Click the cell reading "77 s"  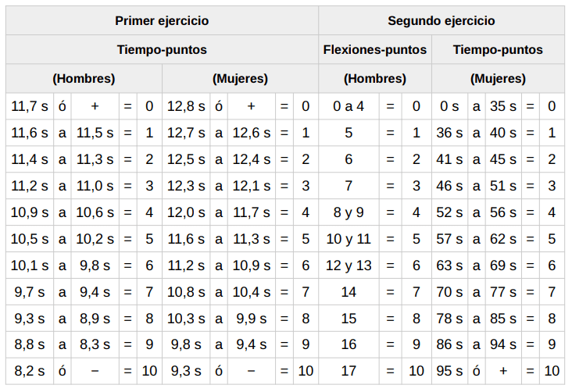click(x=503, y=292)
